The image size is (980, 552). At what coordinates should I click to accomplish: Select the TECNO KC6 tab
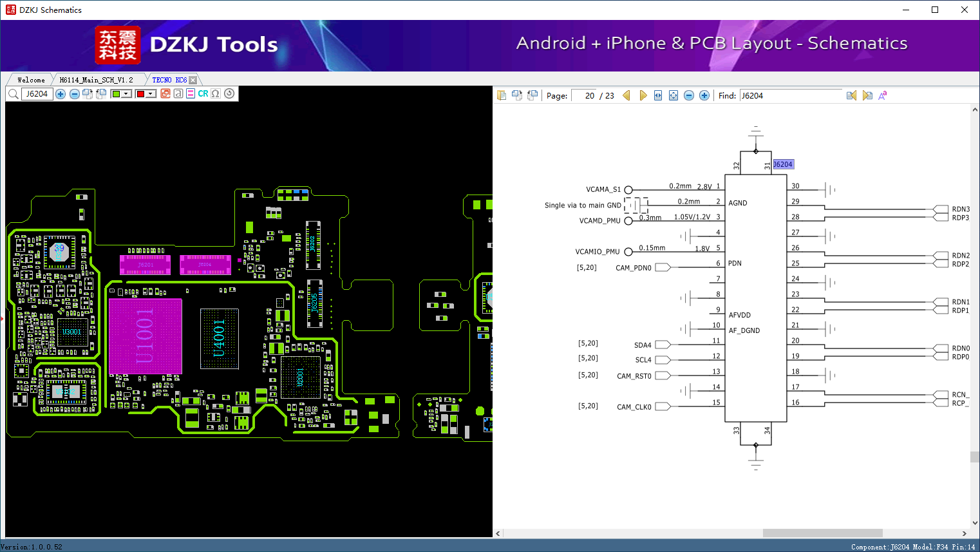click(x=169, y=80)
